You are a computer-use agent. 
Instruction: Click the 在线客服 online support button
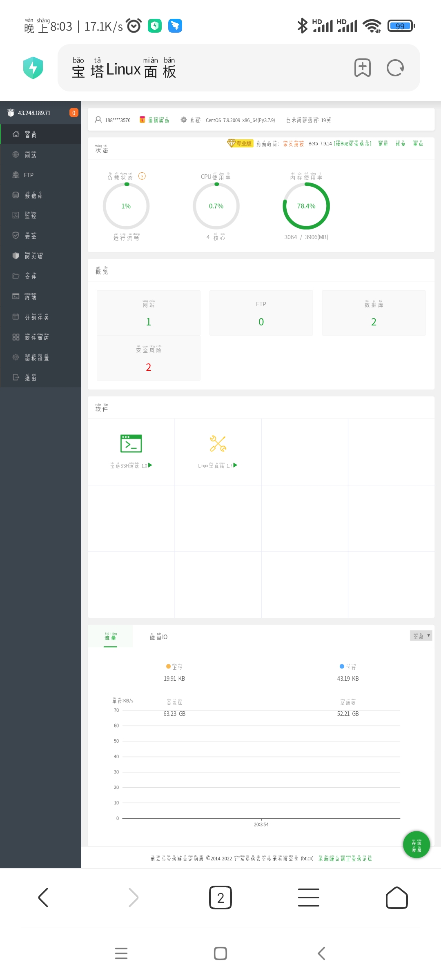[416, 844]
